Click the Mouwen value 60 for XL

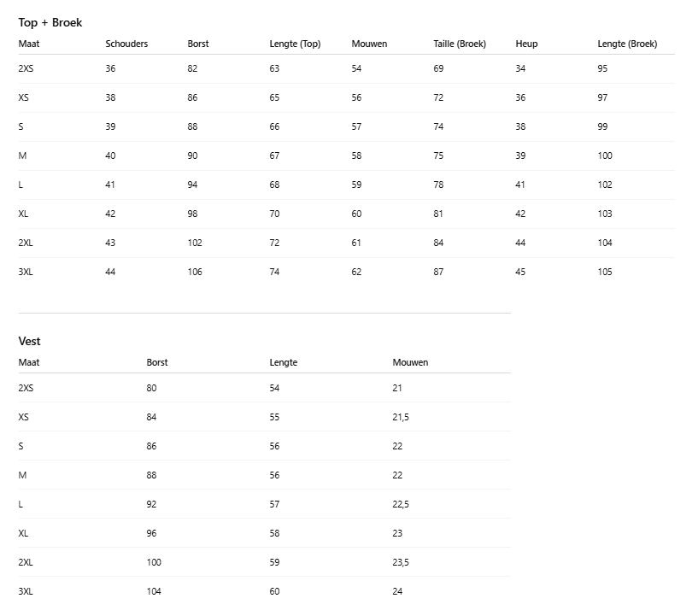point(356,214)
